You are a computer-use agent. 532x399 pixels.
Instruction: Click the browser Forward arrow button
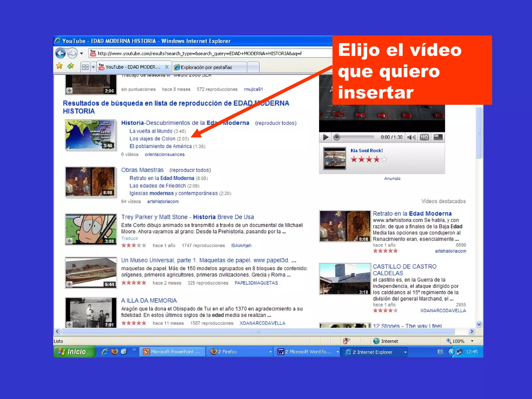pos(72,54)
